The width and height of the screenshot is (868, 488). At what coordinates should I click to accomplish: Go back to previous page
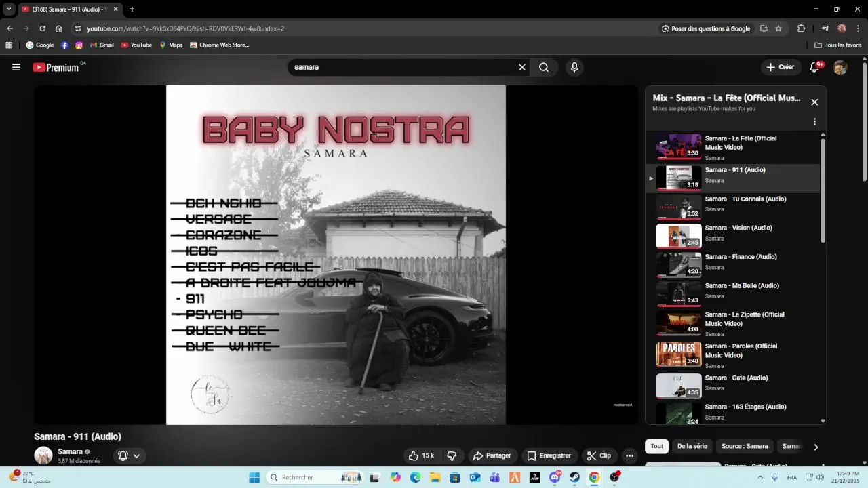pyautogui.click(x=9, y=28)
